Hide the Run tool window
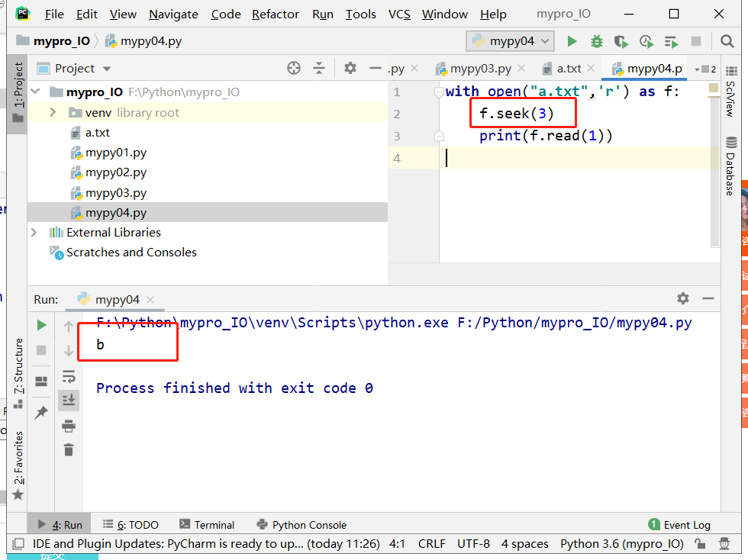748x560 pixels. (708, 298)
